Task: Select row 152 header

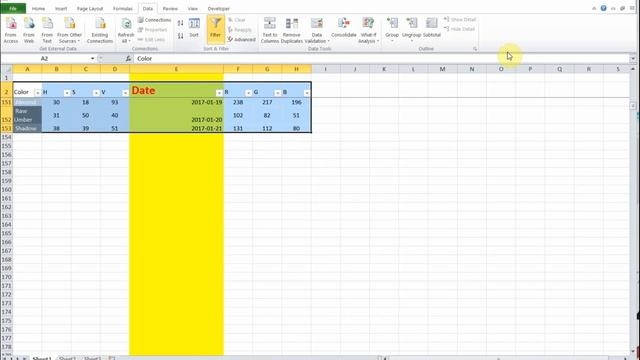Action: (x=7, y=116)
